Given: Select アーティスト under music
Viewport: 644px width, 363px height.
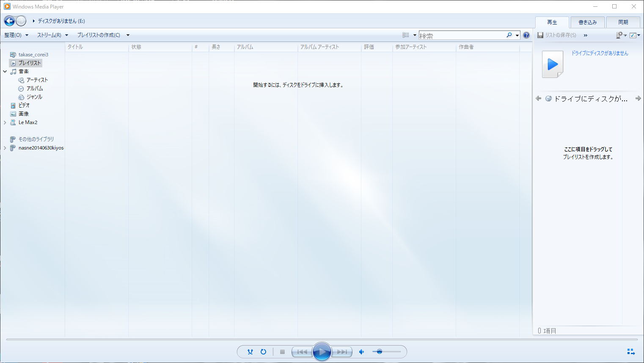Looking at the screenshot, I should click(x=33, y=80).
